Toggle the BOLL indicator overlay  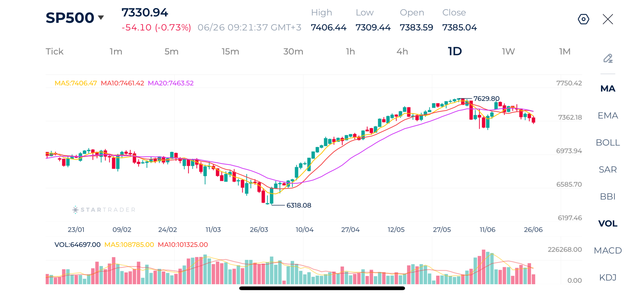(608, 142)
